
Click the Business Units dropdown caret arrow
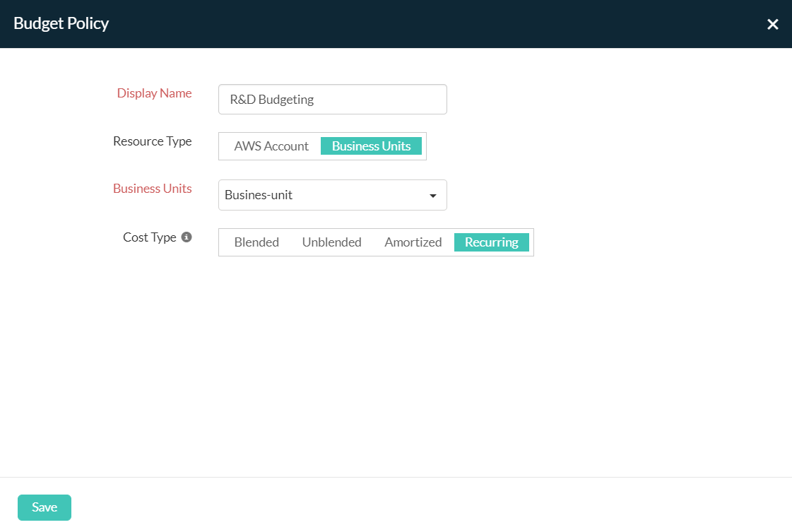click(433, 196)
